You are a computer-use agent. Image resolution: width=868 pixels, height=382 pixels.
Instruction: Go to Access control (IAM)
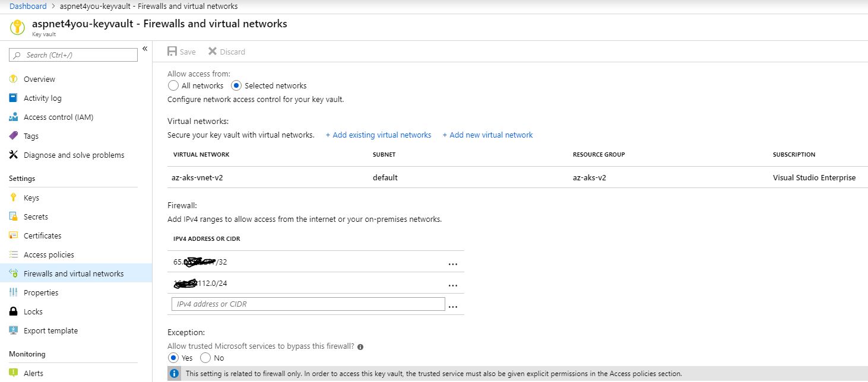tap(59, 117)
